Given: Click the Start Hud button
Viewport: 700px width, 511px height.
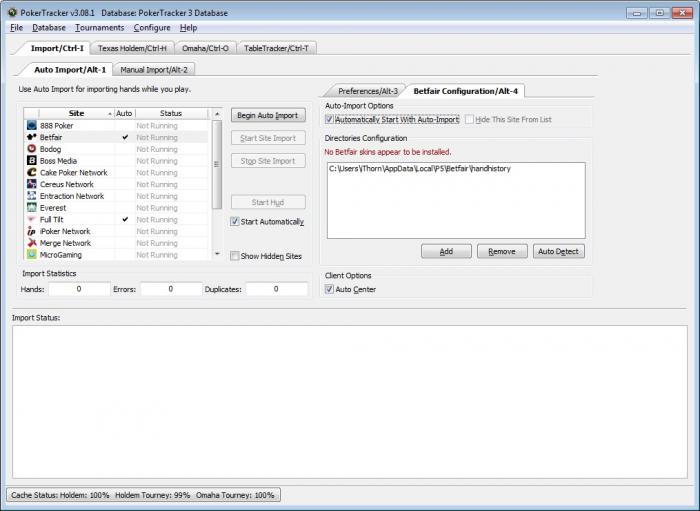Looking at the screenshot, I should 268,202.
